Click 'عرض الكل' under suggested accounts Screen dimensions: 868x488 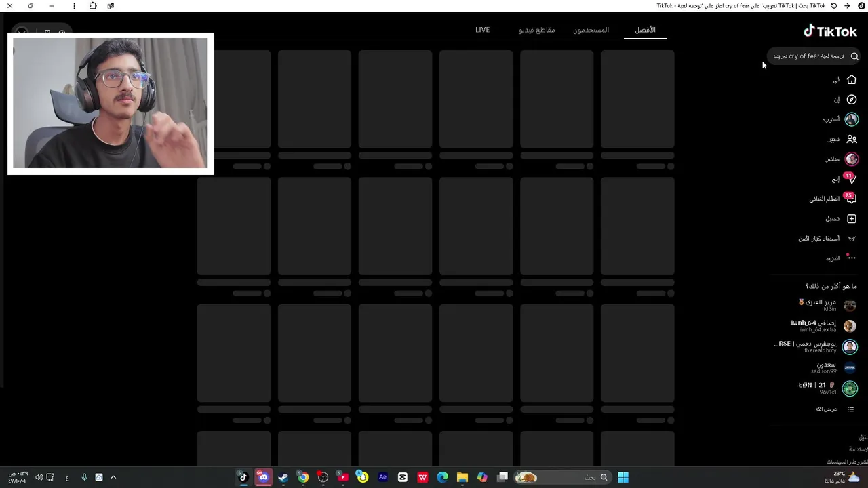(x=826, y=409)
